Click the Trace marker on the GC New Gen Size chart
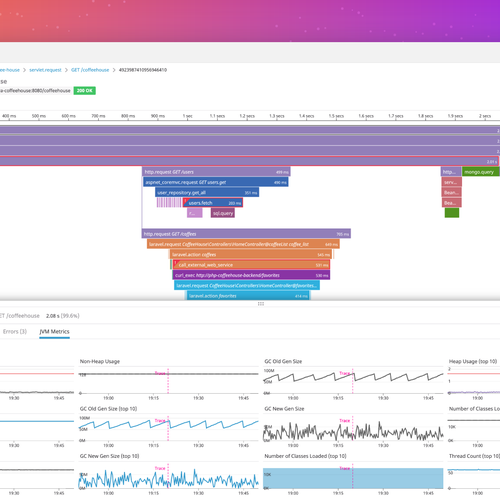This screenshot has width=500, height=500. [x=345, y=421]
